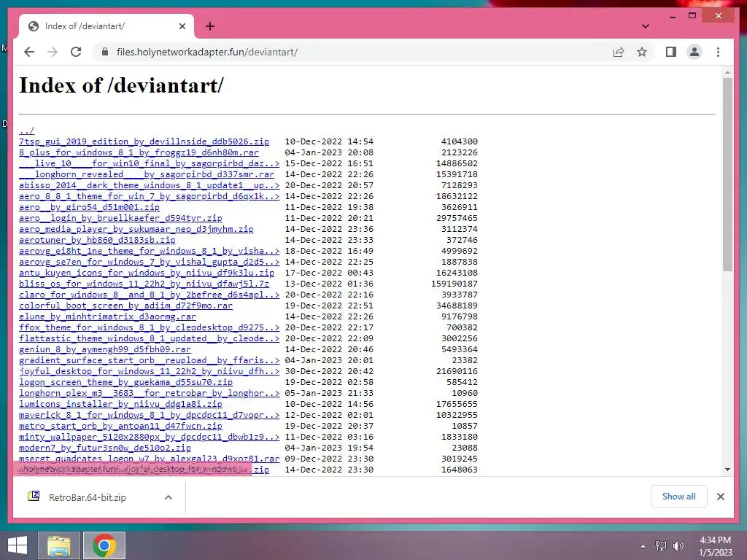Close the Index of /deviantart/ tab
The height and width of the screenshot is (560, 747).
coord(182,26)
